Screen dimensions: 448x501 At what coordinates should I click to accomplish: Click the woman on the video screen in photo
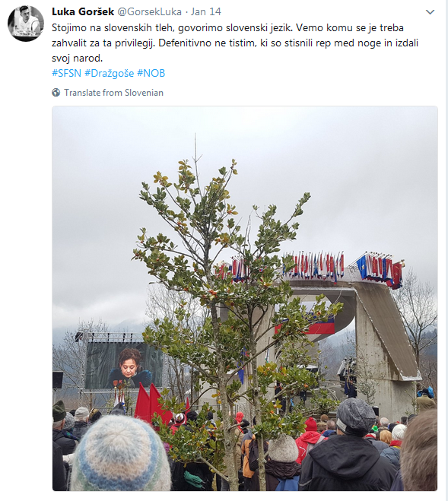(x=129, y=367)
